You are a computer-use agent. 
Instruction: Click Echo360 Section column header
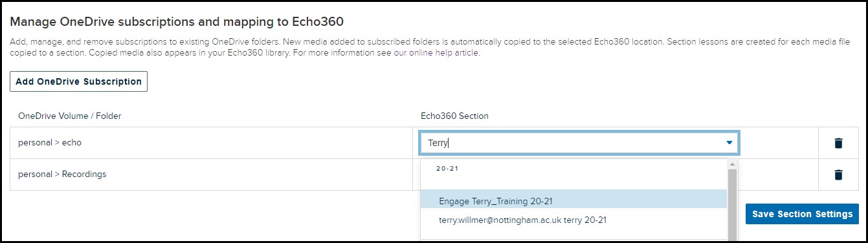coord(454,116)
